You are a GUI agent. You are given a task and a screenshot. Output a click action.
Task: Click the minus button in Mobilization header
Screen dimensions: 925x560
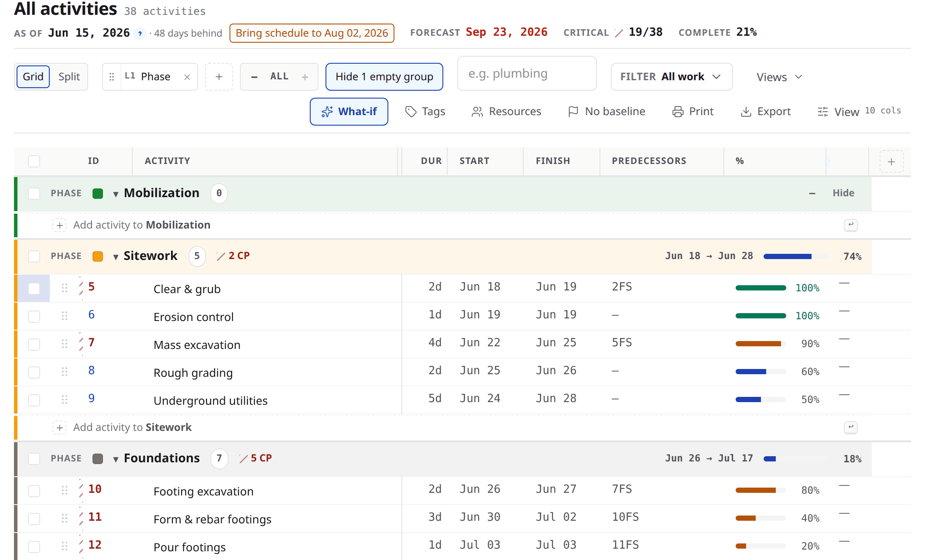pos(812,193)
